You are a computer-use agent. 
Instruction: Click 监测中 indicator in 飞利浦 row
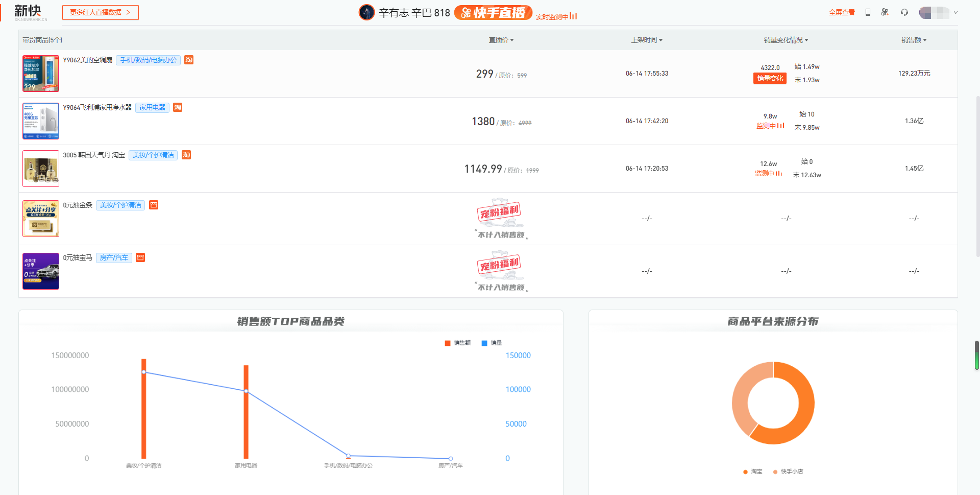coord(770,126)
